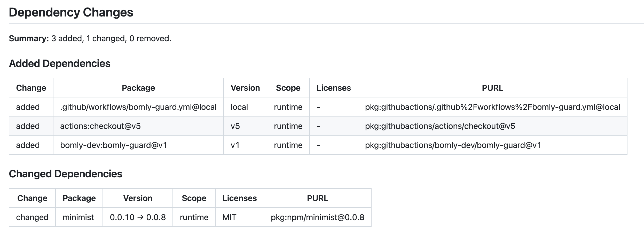
Task: Click 'Change' header in Changed Dependencies table
Action: [x=32, y=198]
